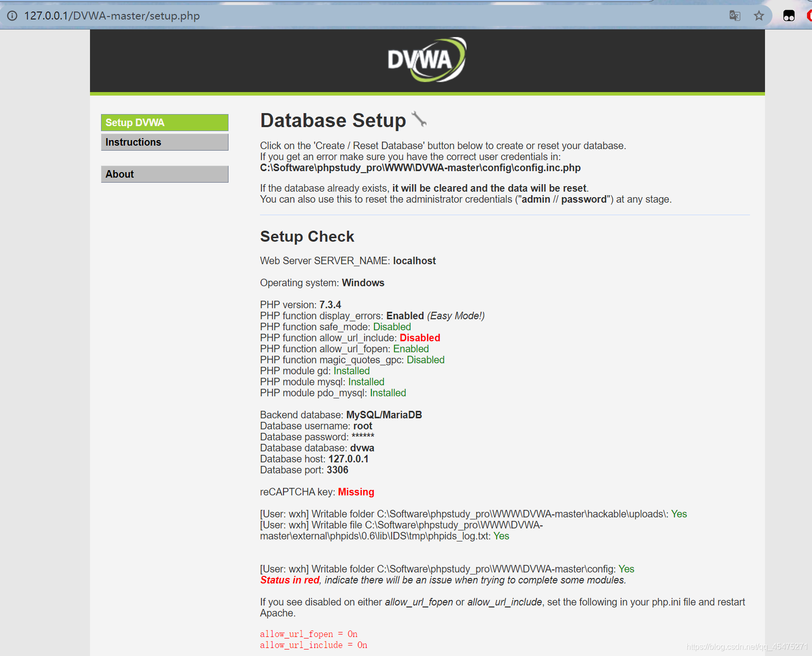Click the red 'Status in red' text

click(x=290, y=580)
